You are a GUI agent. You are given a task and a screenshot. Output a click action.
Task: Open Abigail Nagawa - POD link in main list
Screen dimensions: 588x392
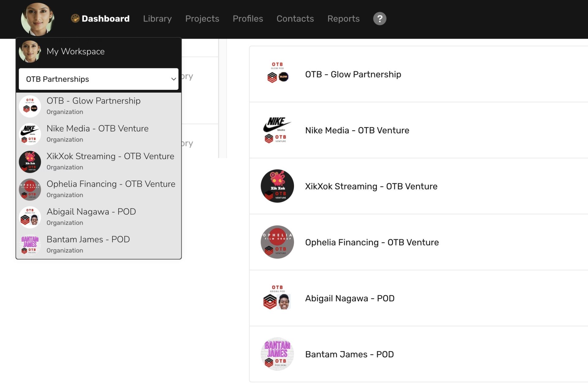[350, 298]
